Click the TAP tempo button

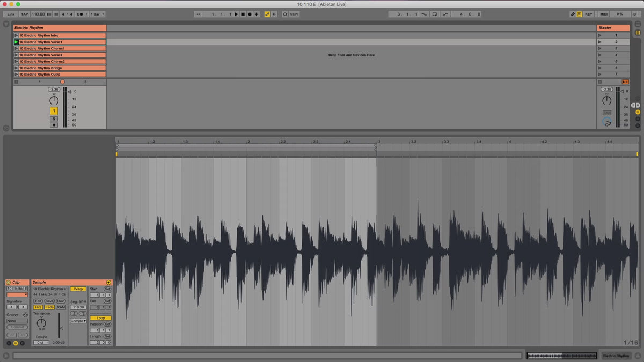click(24, 14)
